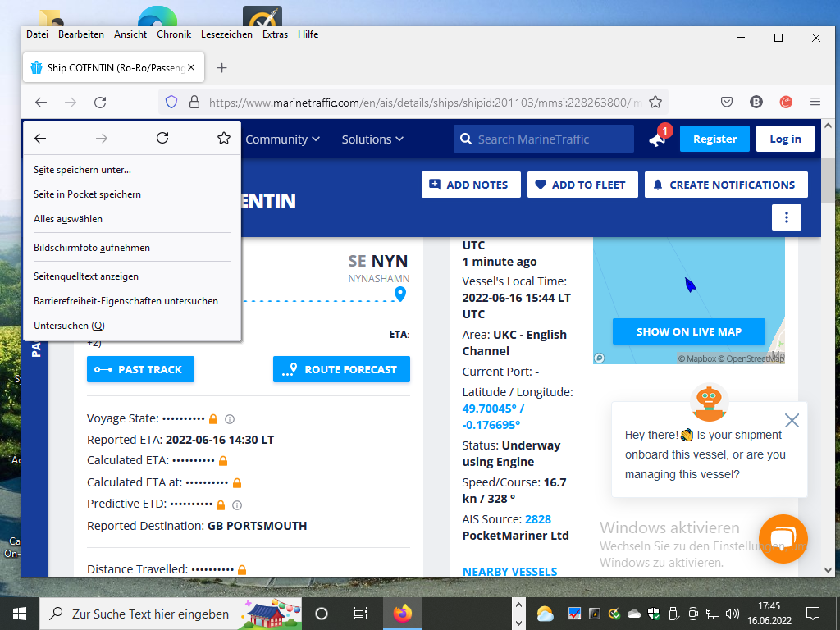This screenshot has height=630, width=840.
Task: Close the chatbot message popup
Action: click(x=792, y=421)
